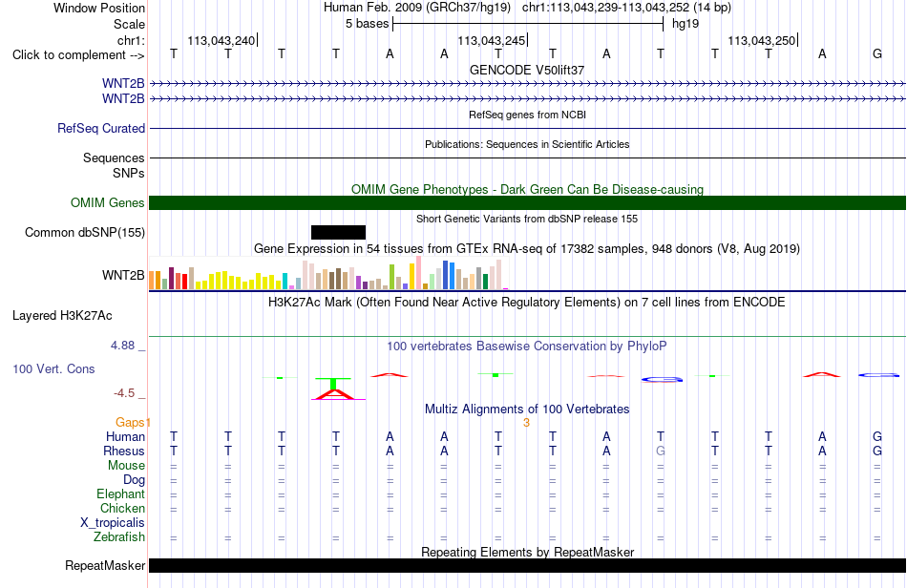Click the 100 Vert. Cons track label
Viewport: 907px width, 588px height.
click(x=53, y=368)
